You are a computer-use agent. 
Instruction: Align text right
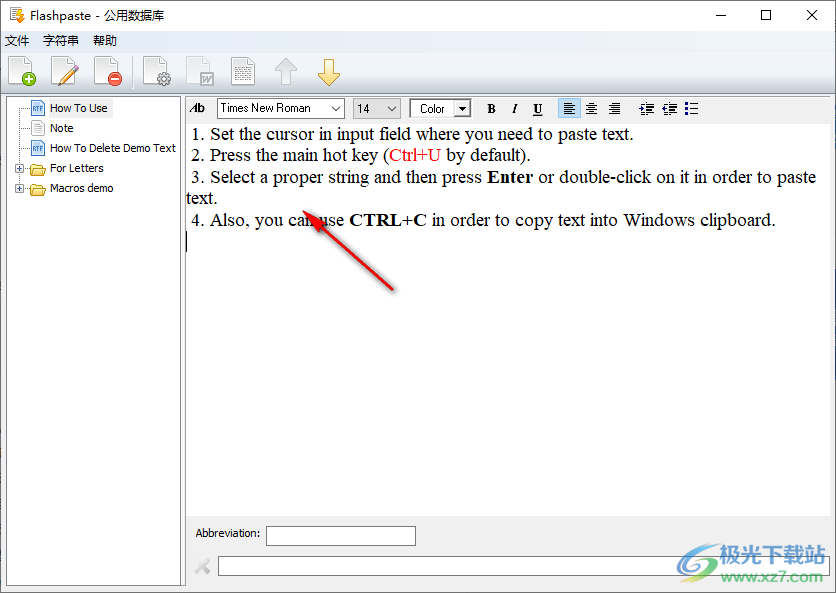point(614,109)
